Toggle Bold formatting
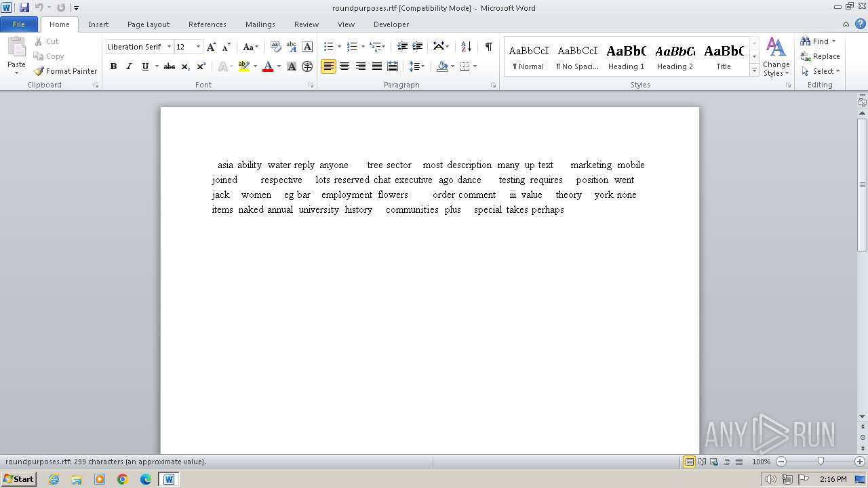 click(113, 66)
